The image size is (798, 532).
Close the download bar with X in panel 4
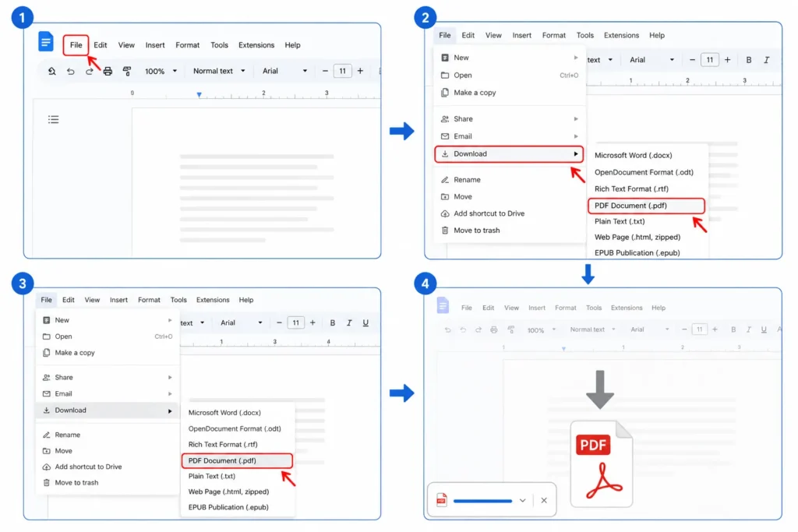pyautogui.click(x=544, y=501)
